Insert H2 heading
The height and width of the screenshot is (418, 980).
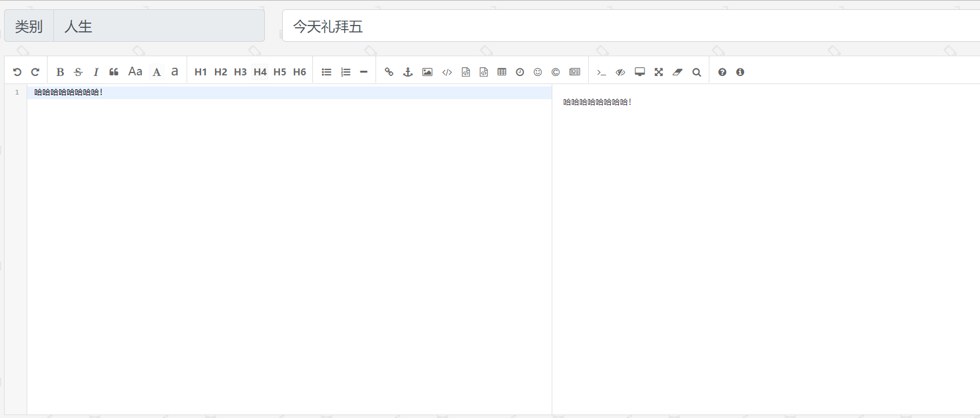220,72
